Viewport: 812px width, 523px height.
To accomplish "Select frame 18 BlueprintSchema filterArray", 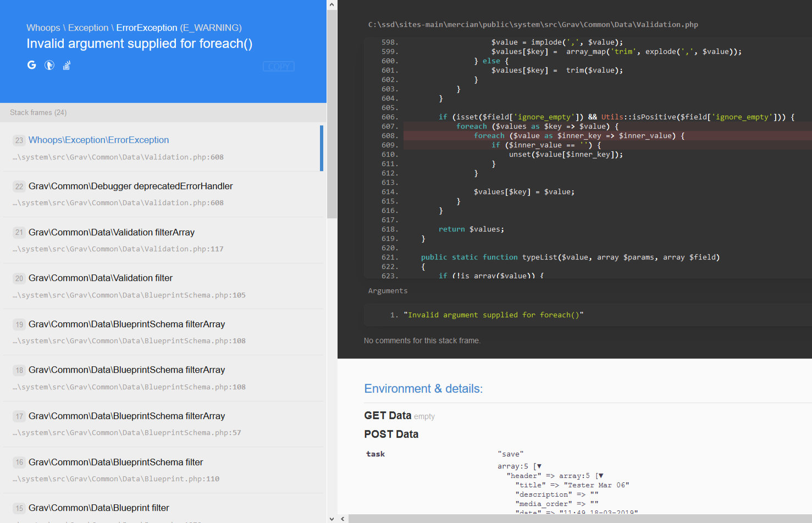I will 163,378.
